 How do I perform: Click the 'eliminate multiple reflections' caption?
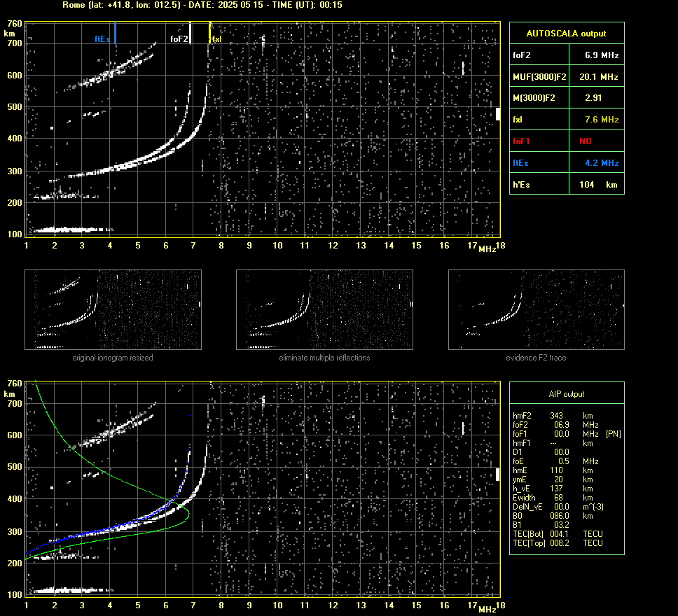pyautogui.click(x=324, y=358)
